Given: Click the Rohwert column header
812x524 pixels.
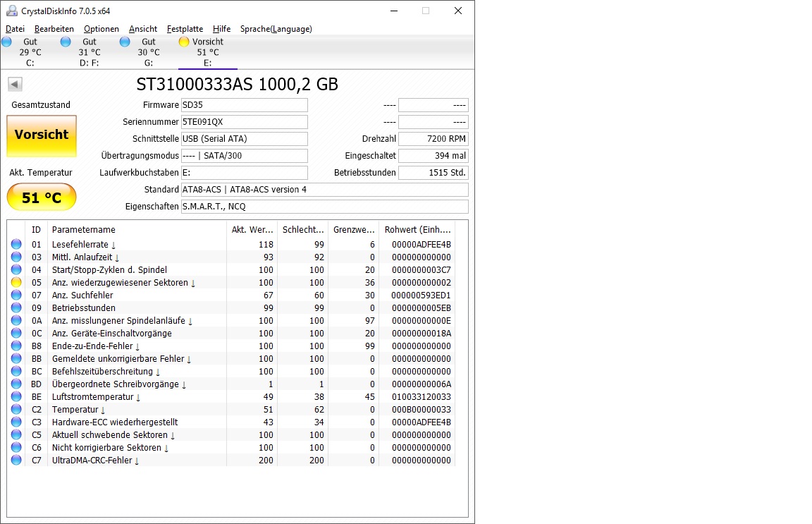Looking at the screenshot, I should click(x=417, y=230).
